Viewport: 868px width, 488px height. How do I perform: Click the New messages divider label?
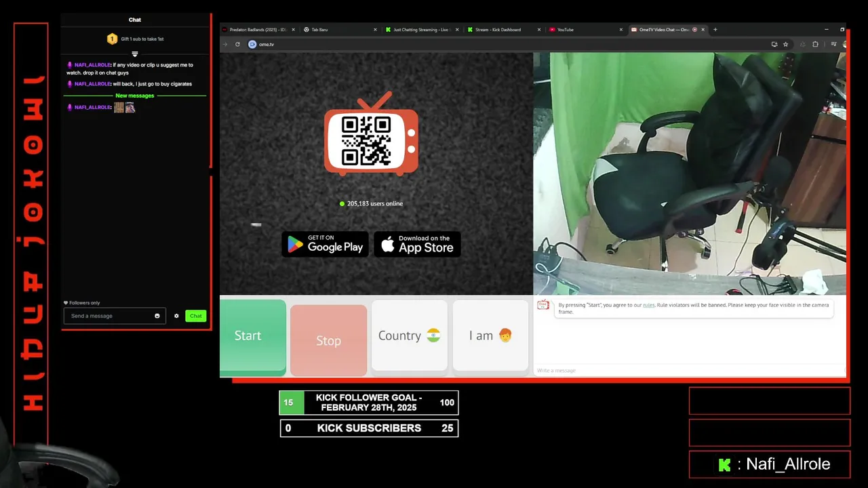point(135,96)
